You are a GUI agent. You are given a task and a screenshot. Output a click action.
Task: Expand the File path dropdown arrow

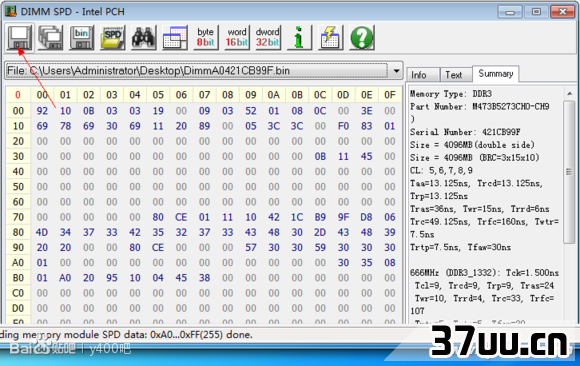pos(396,71)
